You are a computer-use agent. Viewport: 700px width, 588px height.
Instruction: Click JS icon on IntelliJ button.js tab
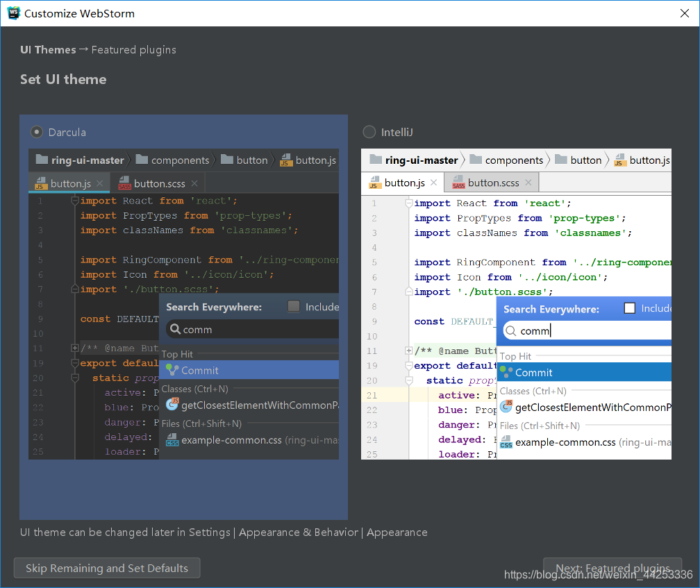[374, 183]
